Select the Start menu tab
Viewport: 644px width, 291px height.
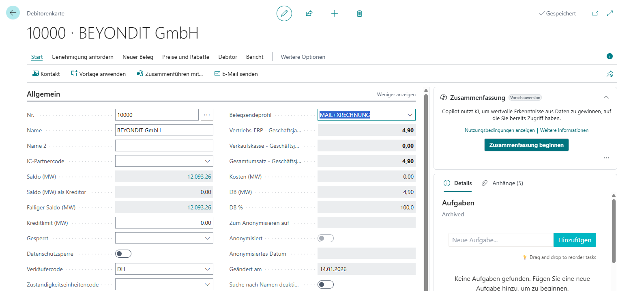37,57
